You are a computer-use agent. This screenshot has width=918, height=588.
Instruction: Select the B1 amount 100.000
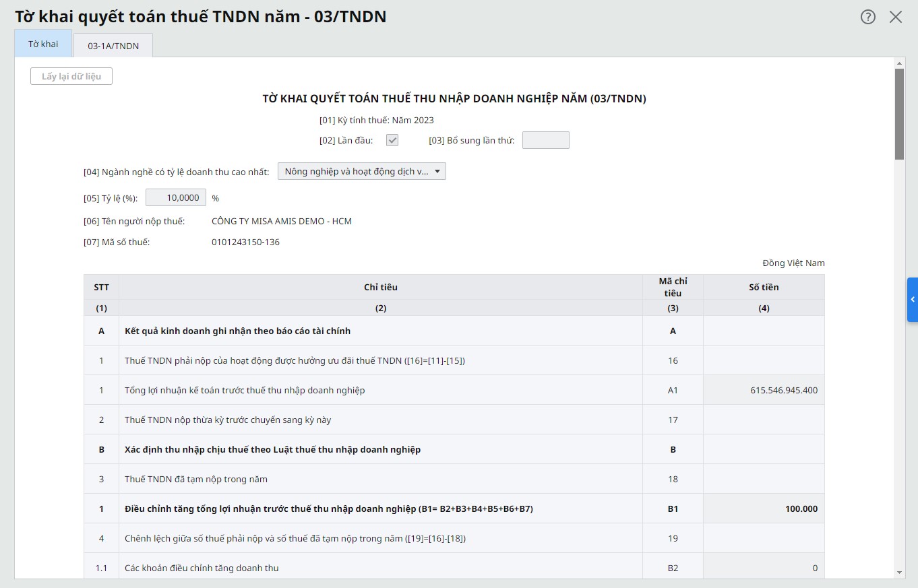click(x=764, y=509)
